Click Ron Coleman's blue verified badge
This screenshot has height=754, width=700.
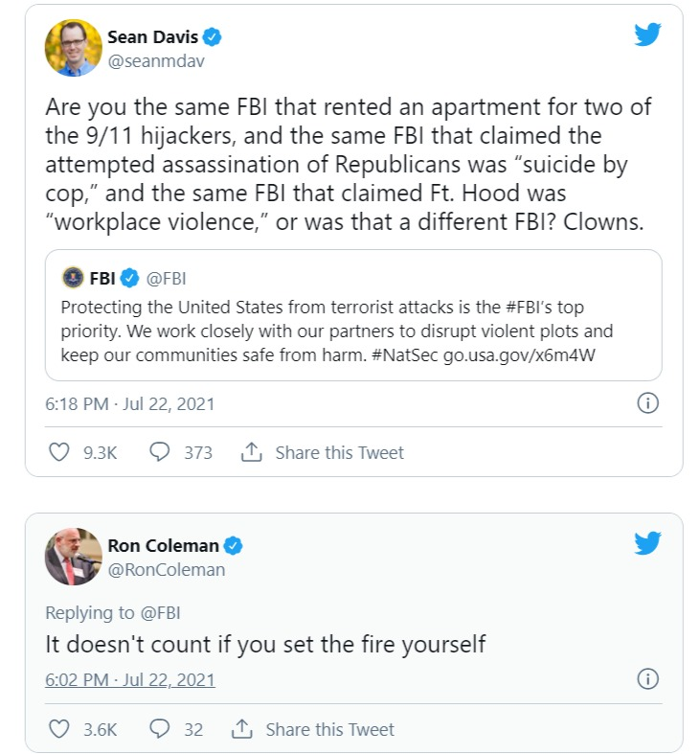[x=233, y=546]
